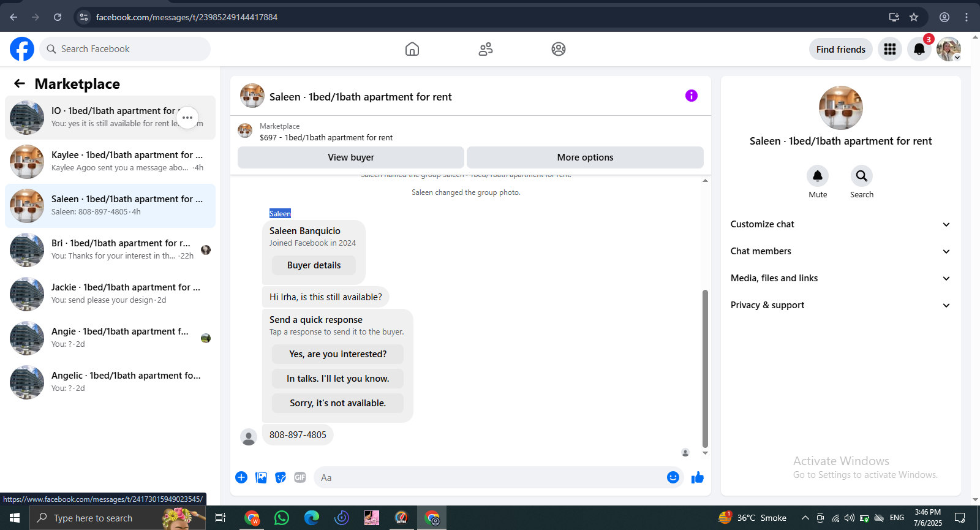Show hidden system tray icons chevron

pos(805,518)
